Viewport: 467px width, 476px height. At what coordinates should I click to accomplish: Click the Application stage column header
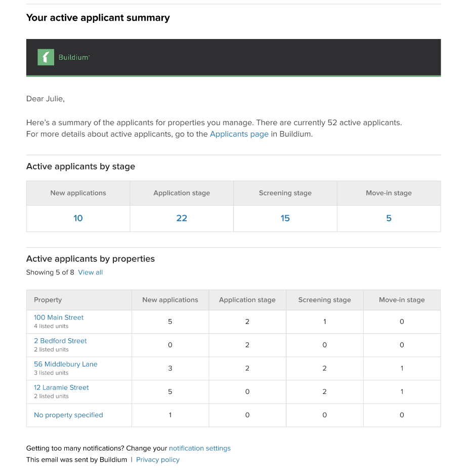[247, 300]
